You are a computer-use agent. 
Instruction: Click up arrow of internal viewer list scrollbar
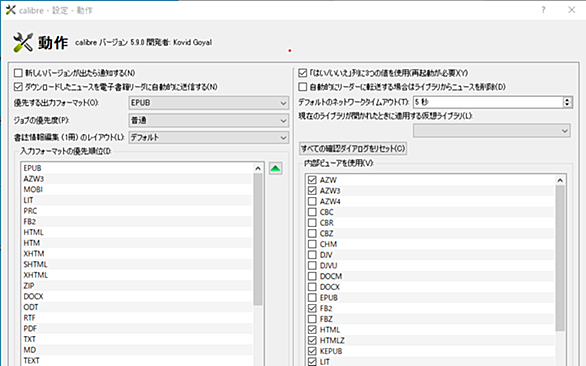coord(560,180)
